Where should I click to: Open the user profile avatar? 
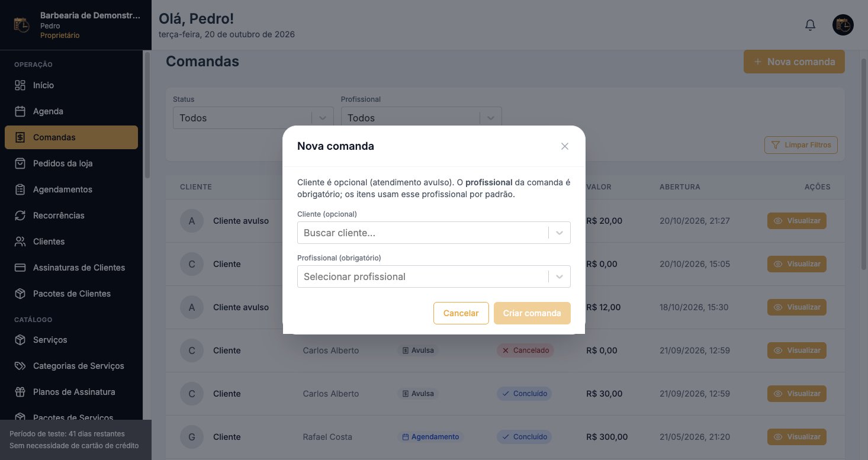(843, 25)
